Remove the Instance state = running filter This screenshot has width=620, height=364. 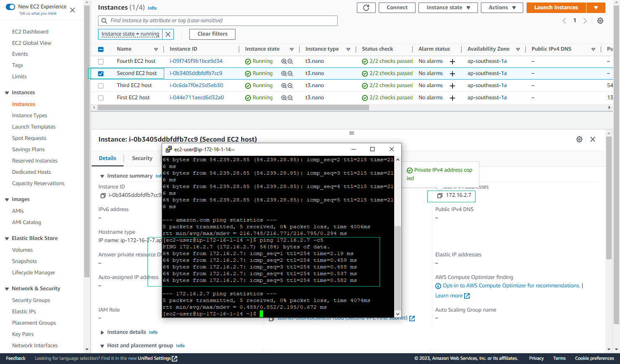(x=168, y=34)
